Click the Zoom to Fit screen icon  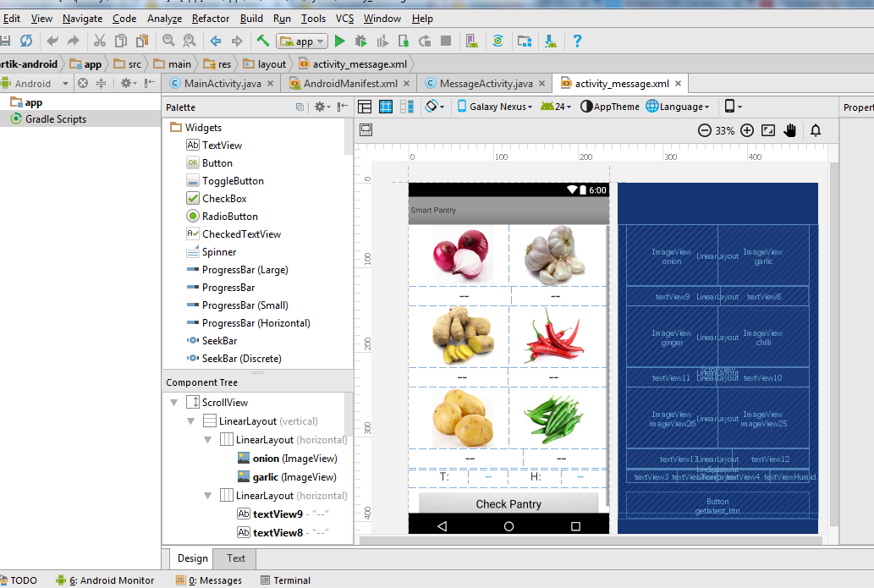[x=768, y=130]
